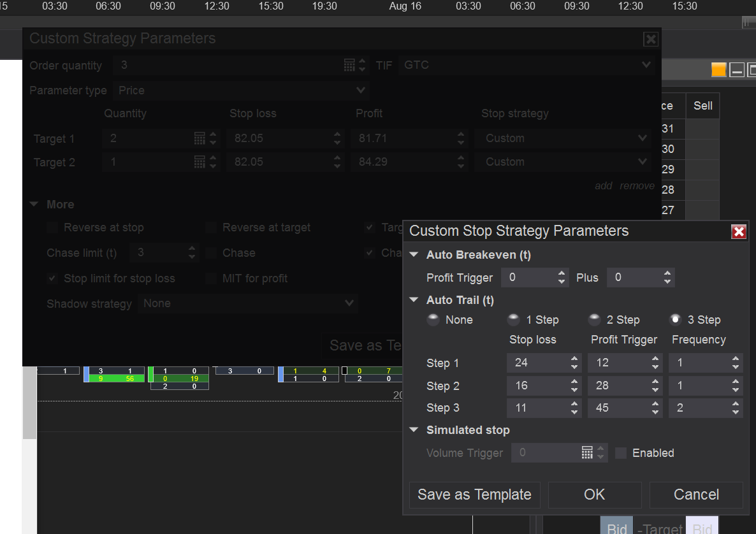Collapse the More section in strategy parameters
The height and width of the screenshot is (534, 756).
click(34, 205)
